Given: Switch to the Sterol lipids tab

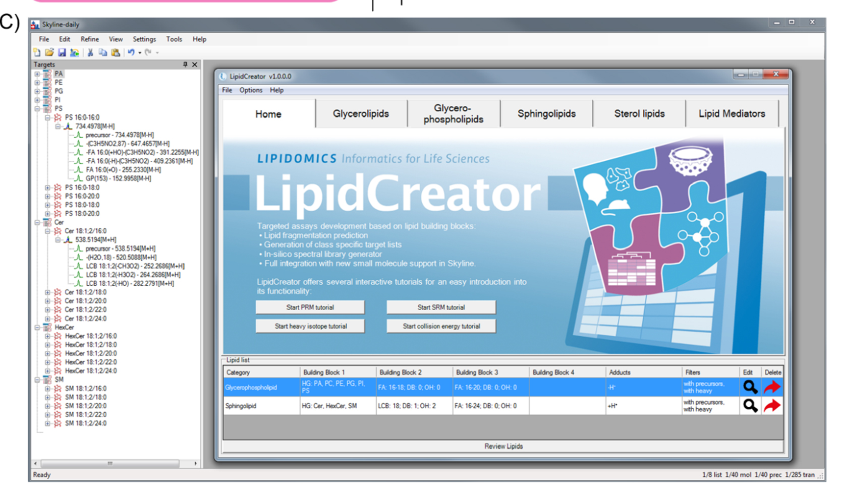Looking at the screenshot, I should tap(639, 114).
